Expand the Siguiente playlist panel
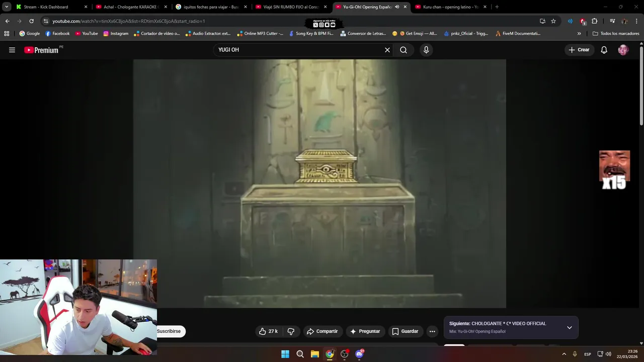Image resolution: width=644 pixels, height=362 pixels. (570, 327)
